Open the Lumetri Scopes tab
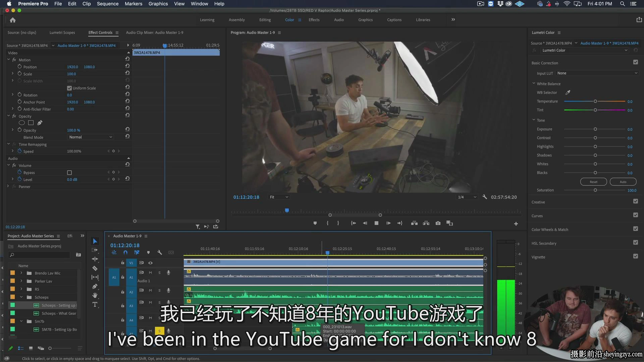Screen dimensions: 644x362 pos(62,33)
